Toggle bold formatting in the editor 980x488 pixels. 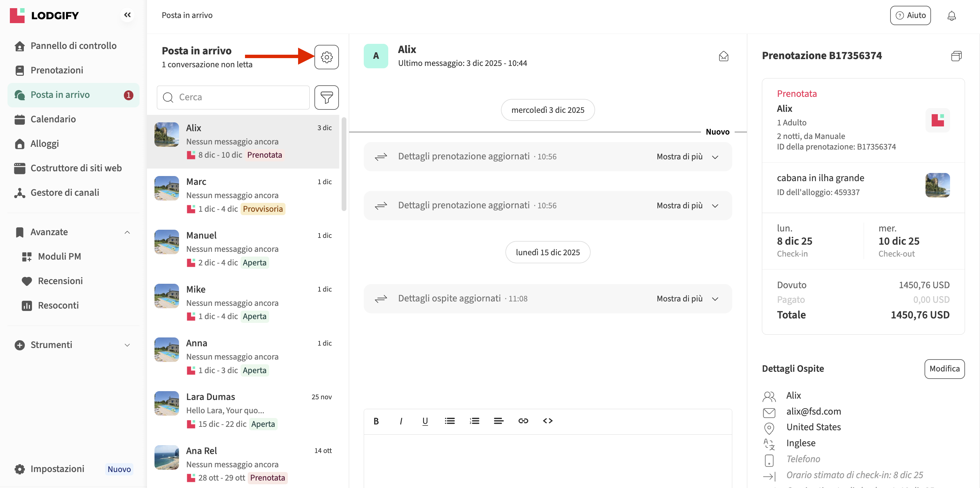(x=376, y=421)
